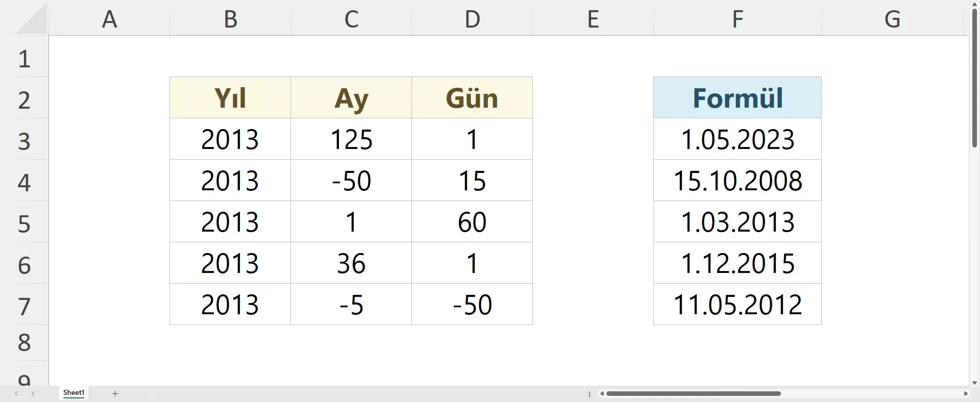Select day cell 1 in row 6
This screenshot has height=402, width=980.
(x=472, y=263)
